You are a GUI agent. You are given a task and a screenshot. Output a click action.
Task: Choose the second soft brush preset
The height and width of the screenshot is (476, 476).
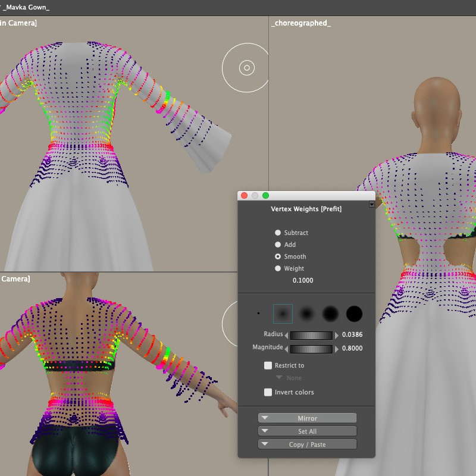(x=283, y=314)
